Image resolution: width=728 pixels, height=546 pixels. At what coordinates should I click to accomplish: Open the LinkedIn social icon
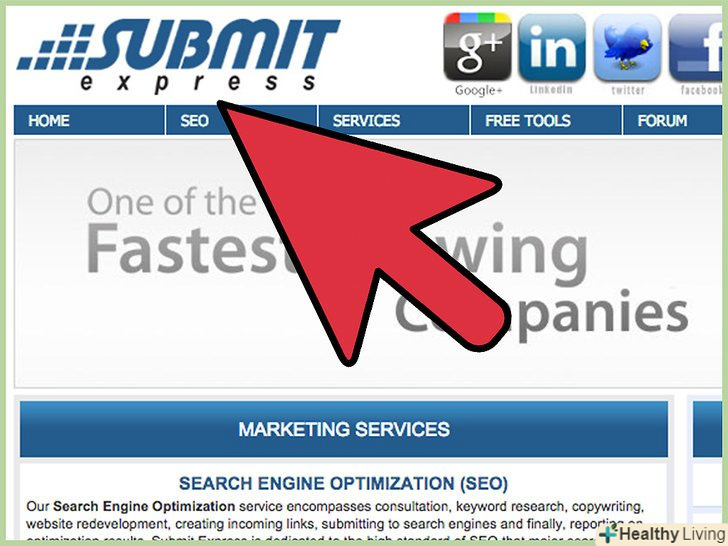(552, 47)
